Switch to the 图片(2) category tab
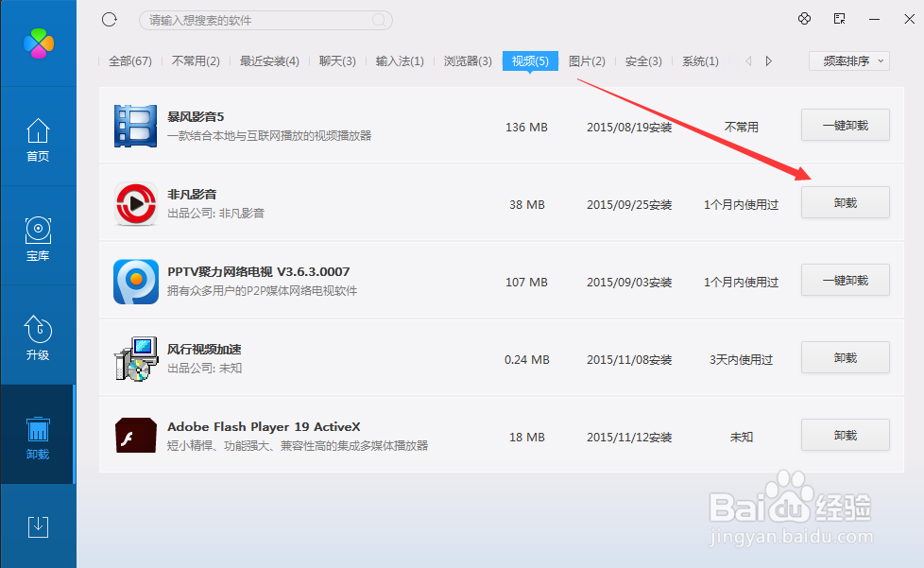Image resolution: width=924 pixels, height=568 pixels. [587, 60]
